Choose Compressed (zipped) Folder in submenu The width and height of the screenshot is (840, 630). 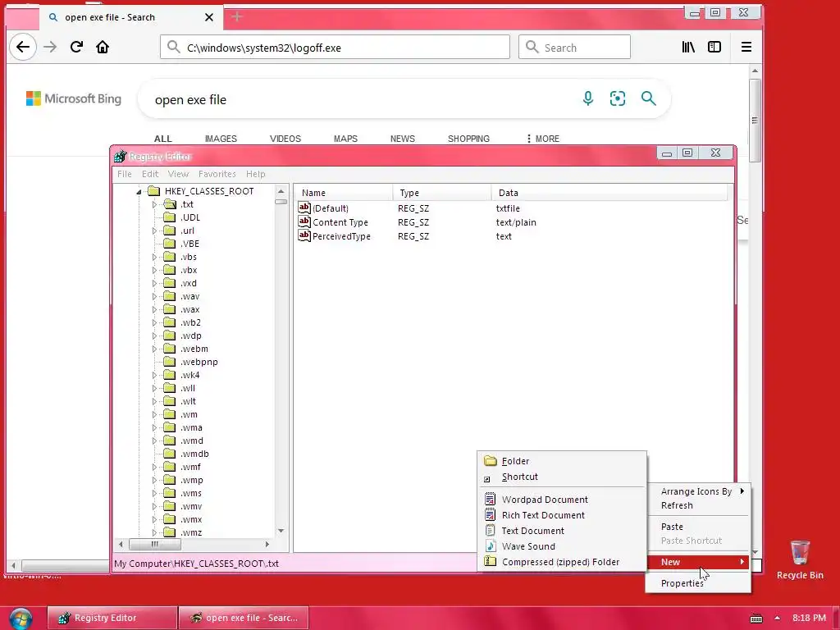(x=561, y=561)
